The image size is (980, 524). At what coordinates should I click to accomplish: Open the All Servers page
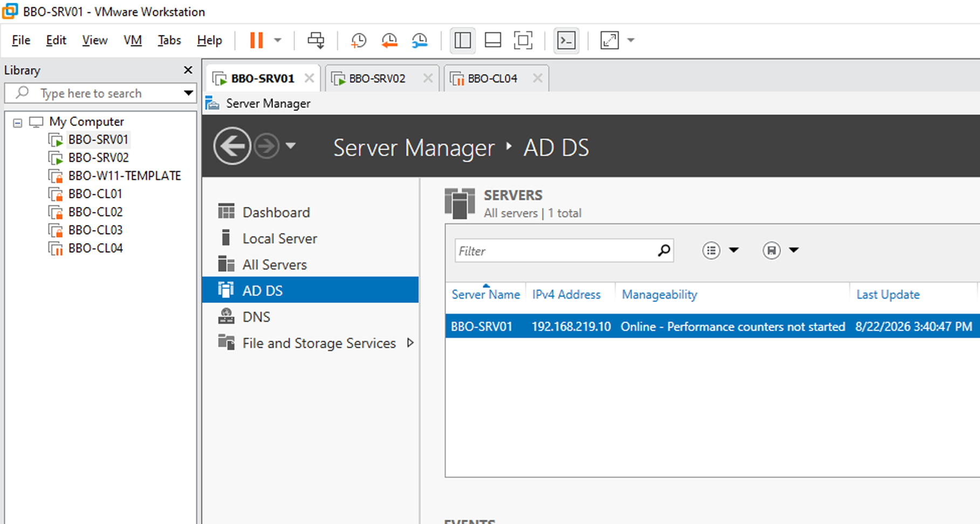[275, 265]
